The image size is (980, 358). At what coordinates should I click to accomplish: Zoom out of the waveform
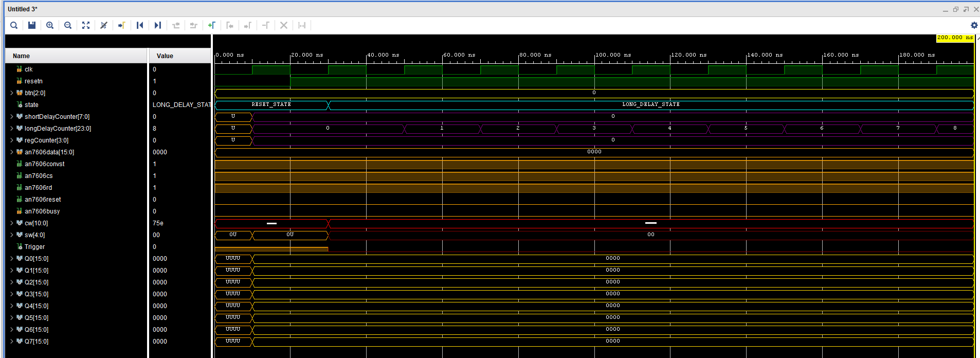(x=68, y=25)
